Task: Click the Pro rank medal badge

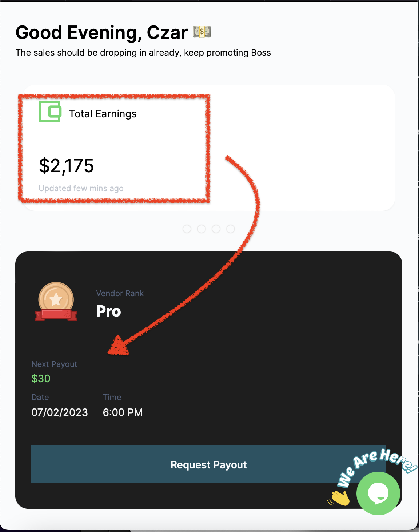Action: click(56, 302)
